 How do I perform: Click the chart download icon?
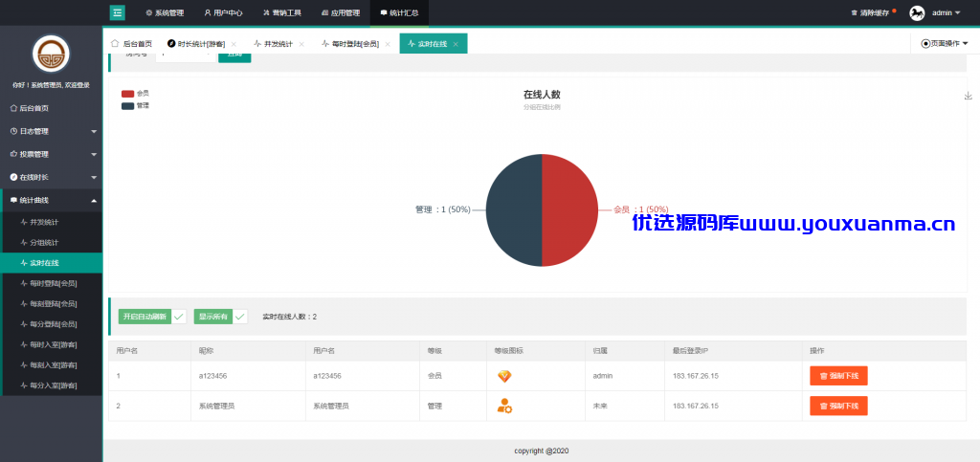point(969,96)
